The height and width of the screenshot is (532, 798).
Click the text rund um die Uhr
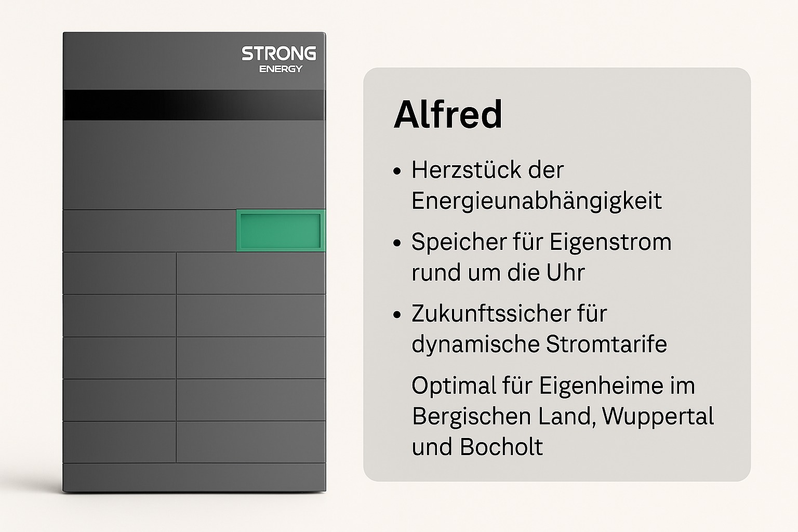click(498, 273)
